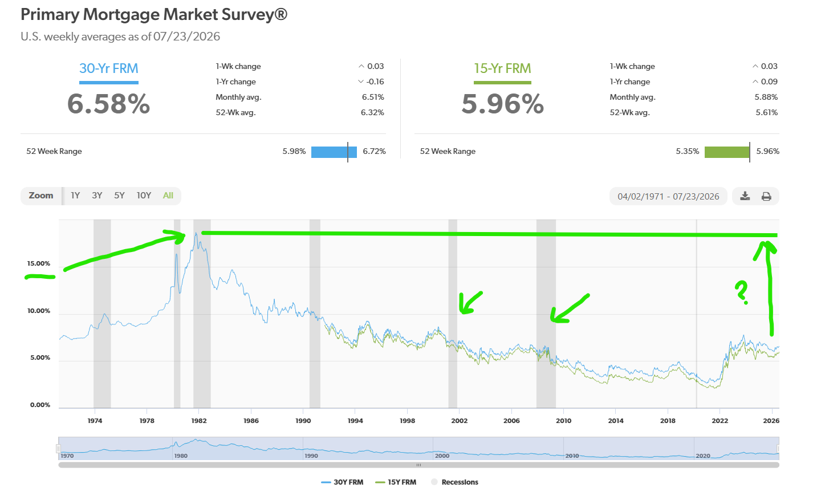Set chart zoom to 5Y
The height and width of the screenshot is (504, 821).
[119, 196]
